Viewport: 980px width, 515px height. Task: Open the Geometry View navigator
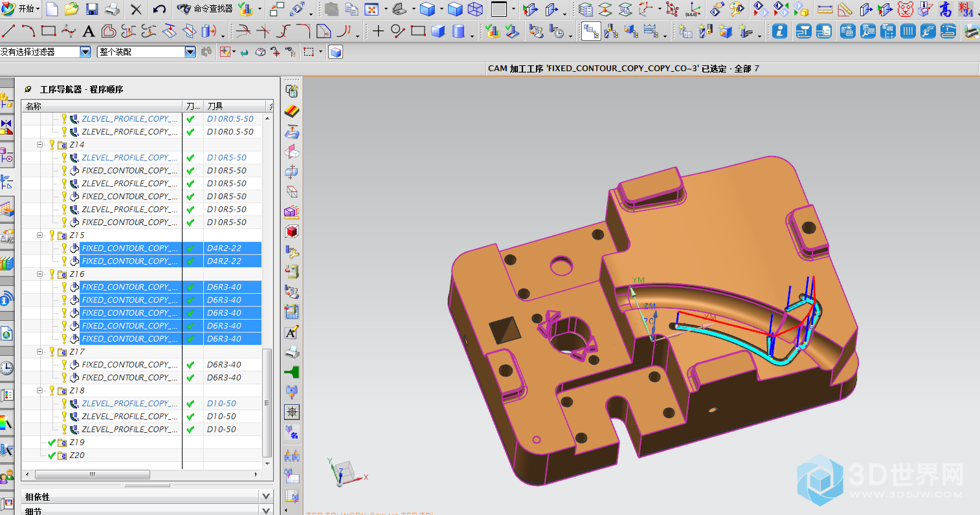tap(630, 30)
